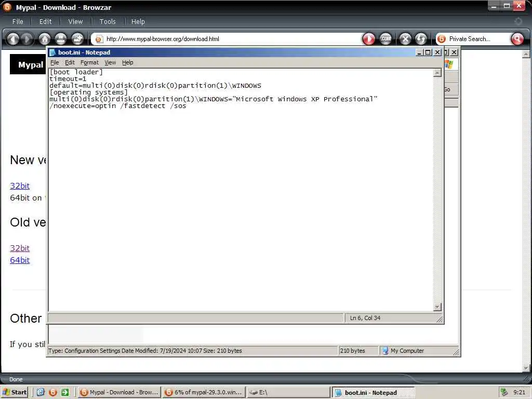532x399 pixels.
Task: Click the Browzar address bar URL
Action: click(163, 39)
